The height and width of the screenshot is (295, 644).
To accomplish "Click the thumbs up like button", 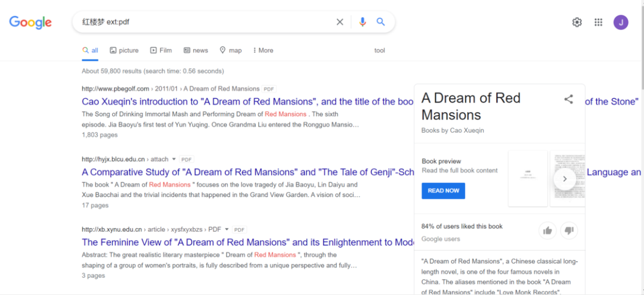I will [547, 231].
